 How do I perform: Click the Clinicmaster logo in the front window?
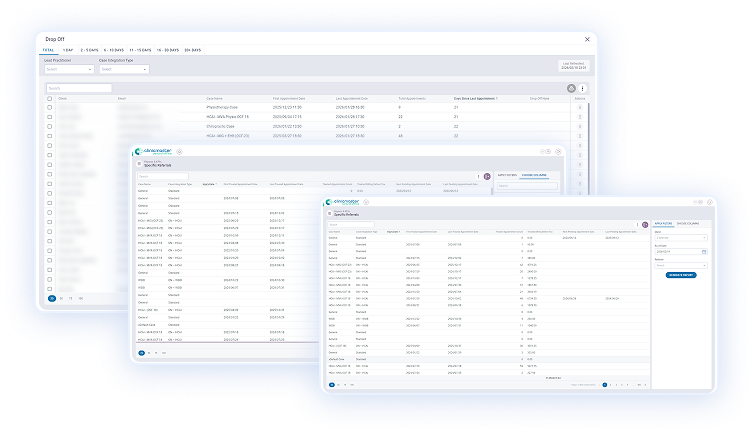(x=342, y=203)
